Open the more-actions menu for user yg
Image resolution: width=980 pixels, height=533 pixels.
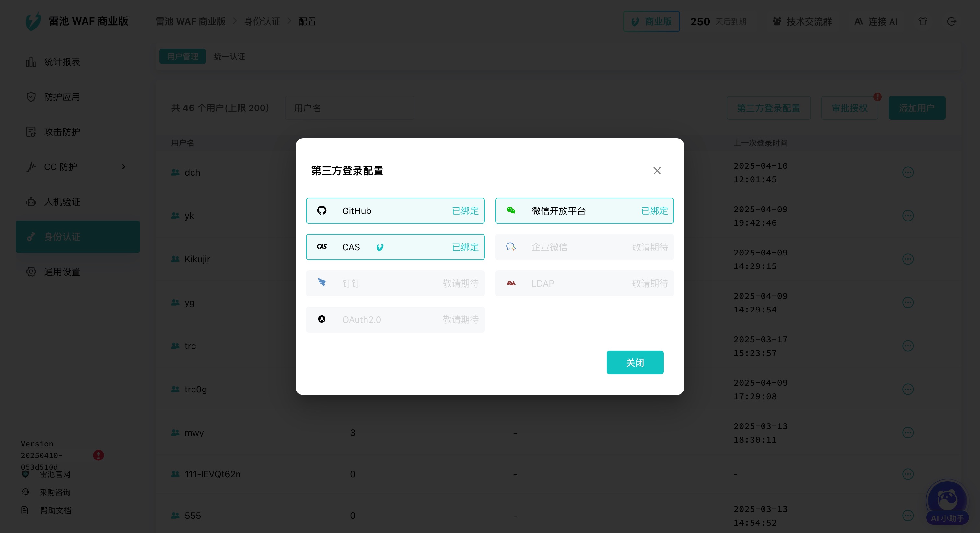pyautogui.click(x=908, y=302)
